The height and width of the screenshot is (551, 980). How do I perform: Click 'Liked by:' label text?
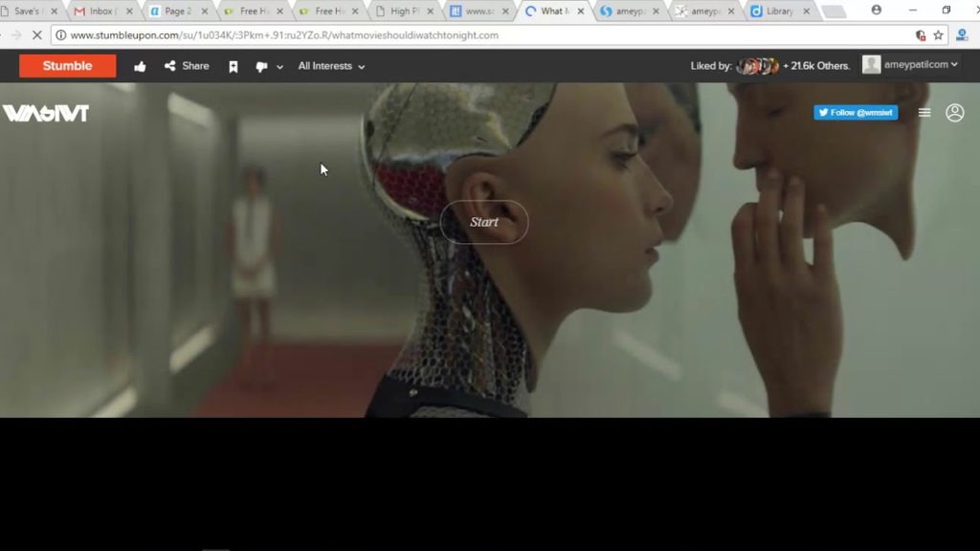point(711,66)
